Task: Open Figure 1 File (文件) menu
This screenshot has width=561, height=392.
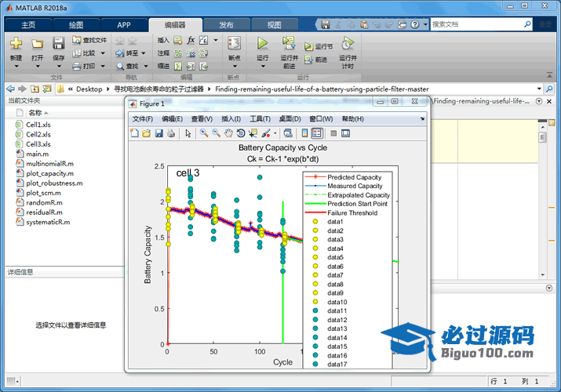Action: [142, 119]
